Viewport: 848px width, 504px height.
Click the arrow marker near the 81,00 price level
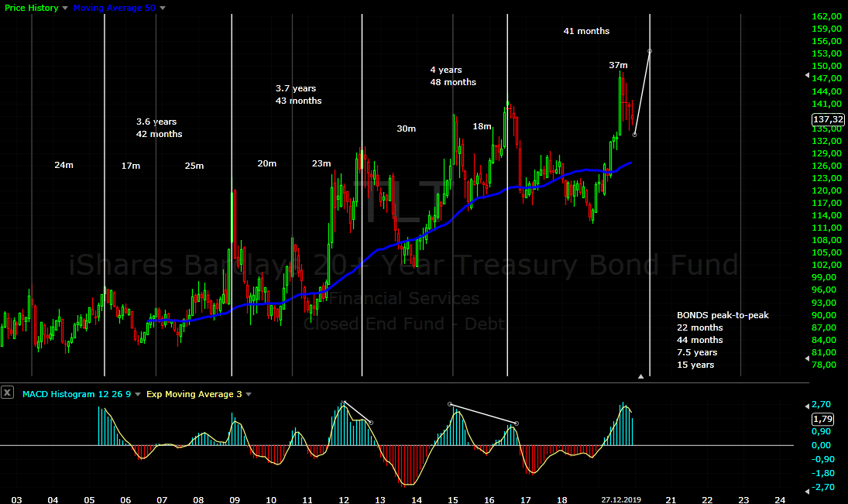[x=807, y=357]
